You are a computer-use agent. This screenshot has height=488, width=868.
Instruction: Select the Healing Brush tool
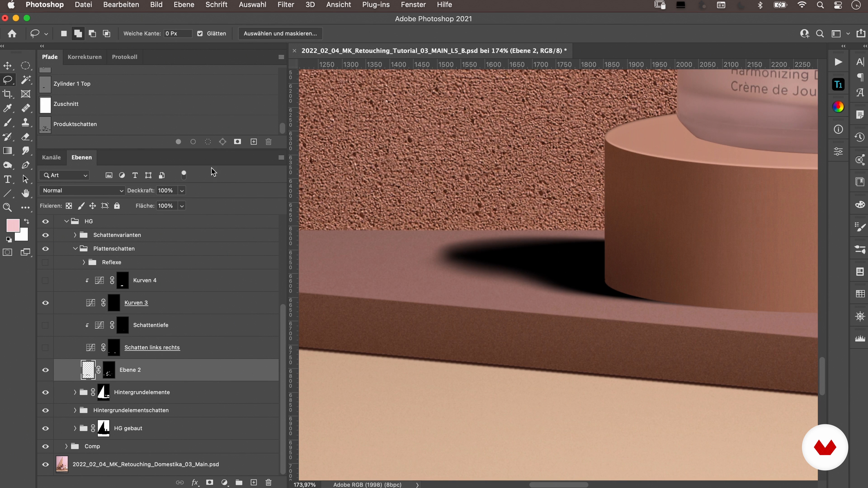coord(26,108)
